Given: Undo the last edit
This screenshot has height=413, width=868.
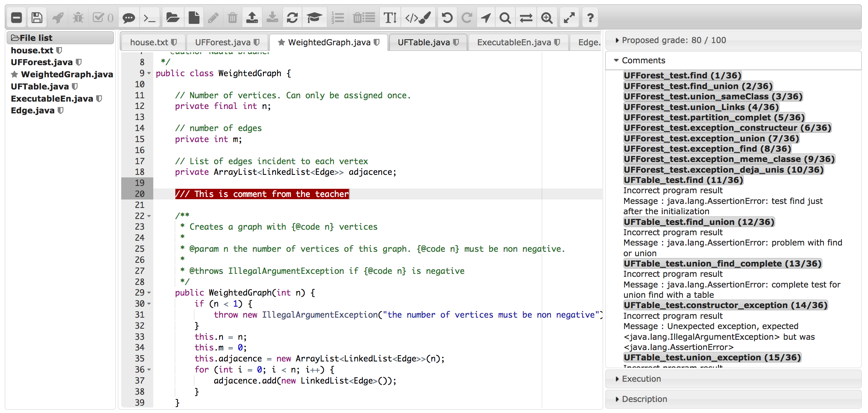Looking at the screenshot, I should pos(447,18).
